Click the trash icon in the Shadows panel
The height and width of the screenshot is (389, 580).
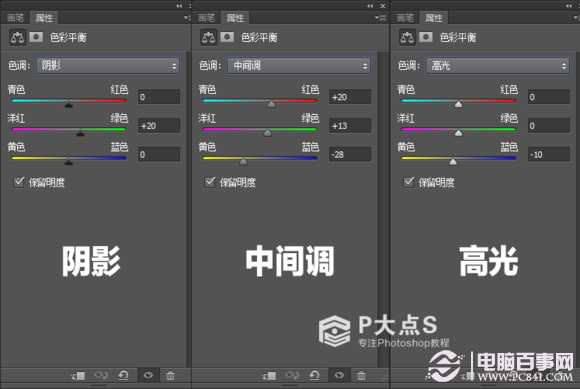click(170, 376)
